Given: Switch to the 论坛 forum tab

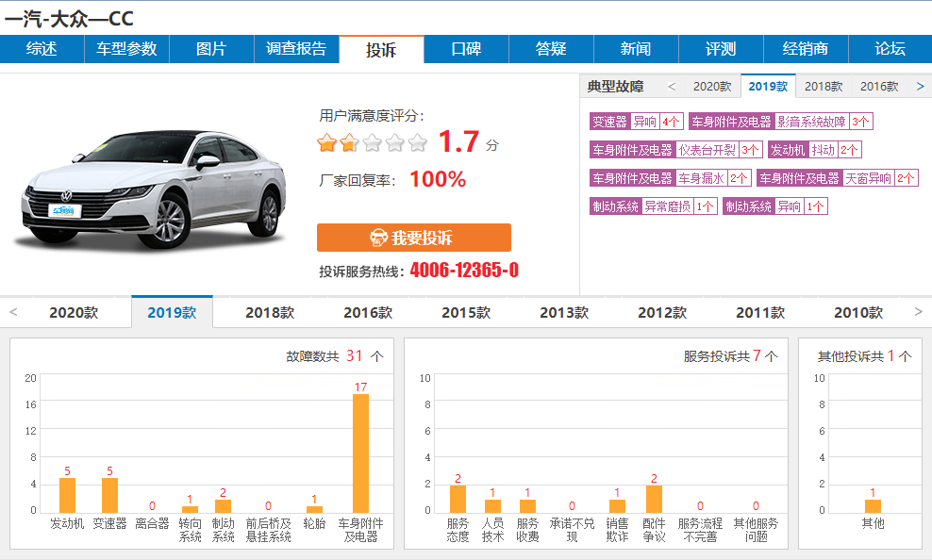Looking at the screenshot, I should point(890,49).
